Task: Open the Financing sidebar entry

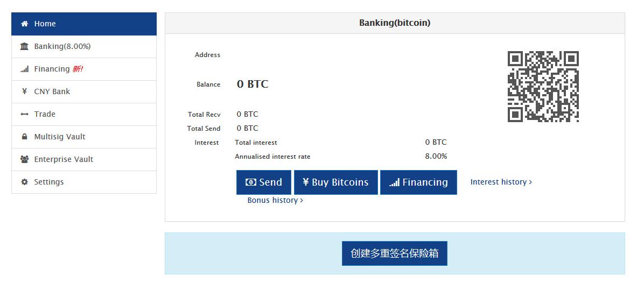Action: pos(84,69)
